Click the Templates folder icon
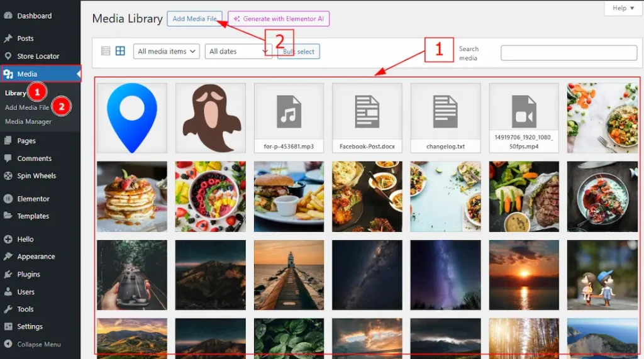The image size is (644, 359). pos(8,216)
